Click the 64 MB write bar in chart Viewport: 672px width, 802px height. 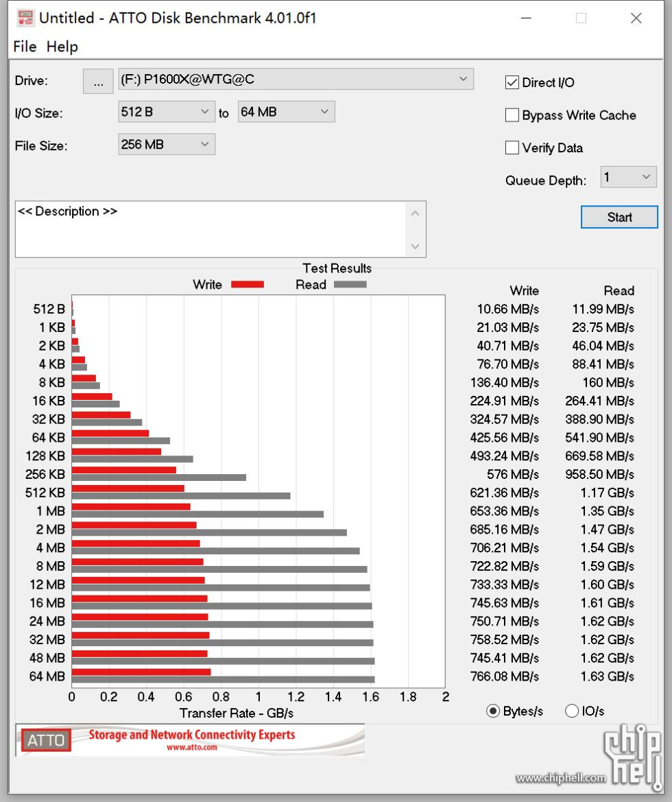141,672
